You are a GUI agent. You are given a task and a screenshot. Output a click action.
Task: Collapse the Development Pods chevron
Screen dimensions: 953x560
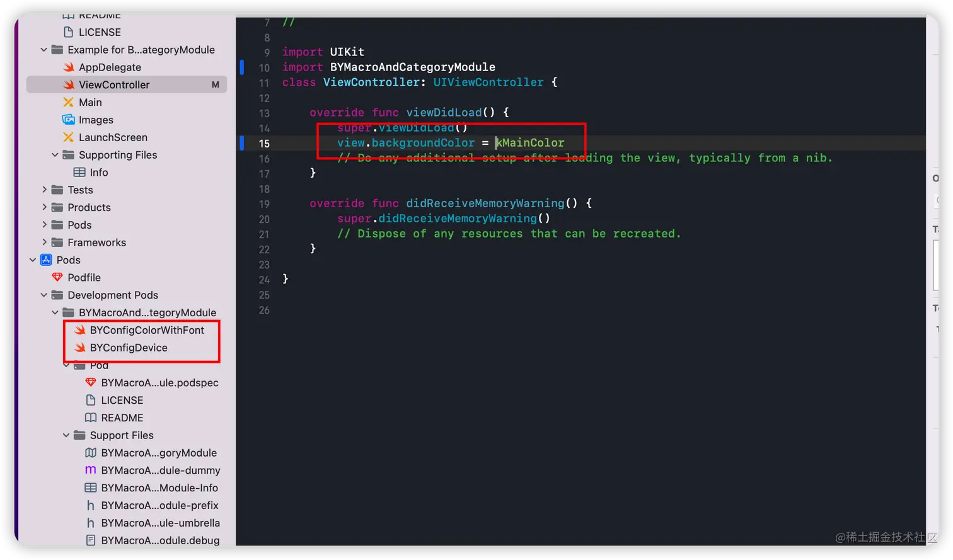(x=44, y=295)
